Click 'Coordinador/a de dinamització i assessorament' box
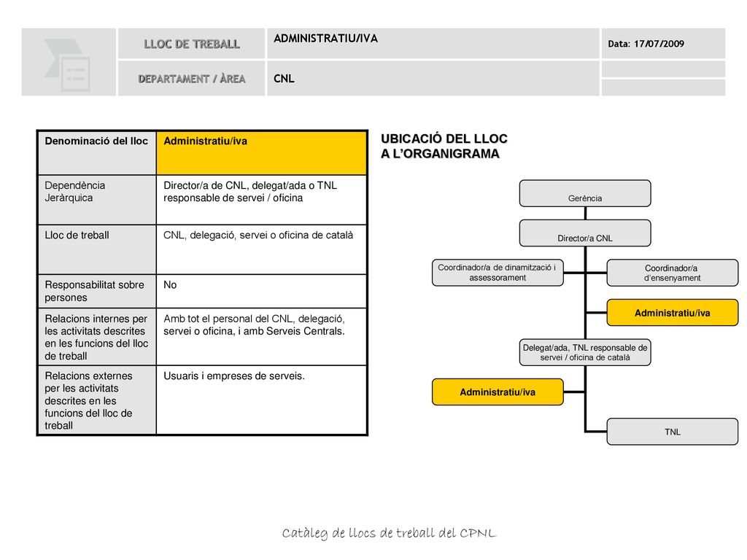Image resolution: width=747 pixels, height=560 pixels. [498, 273]
